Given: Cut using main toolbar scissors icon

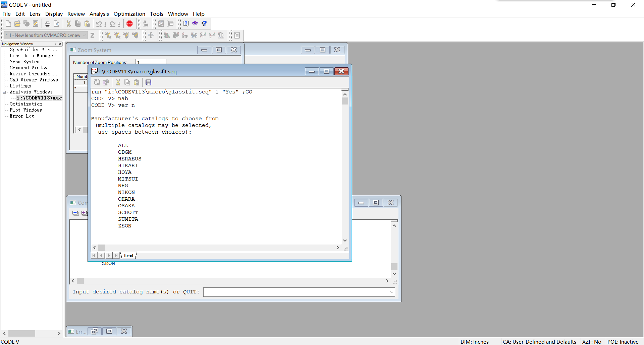Looking at the screenshot, I should (69, 24).
